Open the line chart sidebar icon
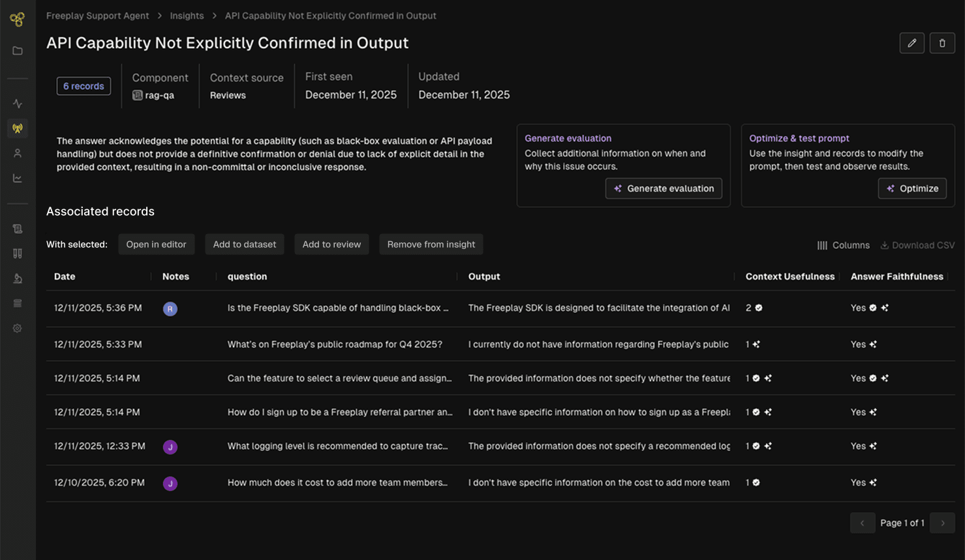The image size is (965, 560). pyautogui.click(x=18, y=178)
